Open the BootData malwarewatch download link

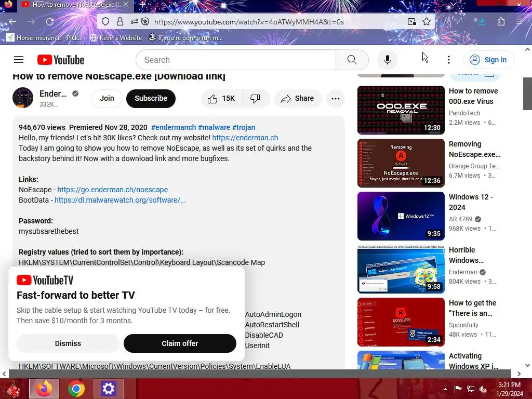tap(120, 200)
